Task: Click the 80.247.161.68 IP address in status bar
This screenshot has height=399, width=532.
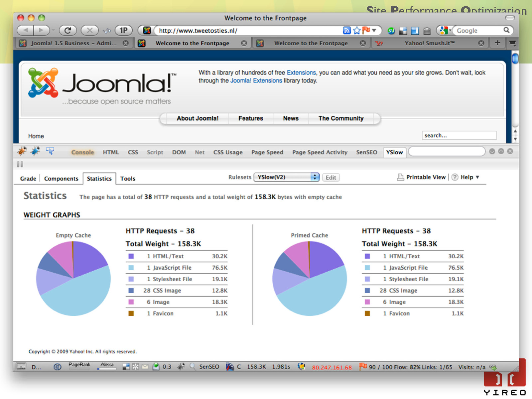Action: point(332,367)
